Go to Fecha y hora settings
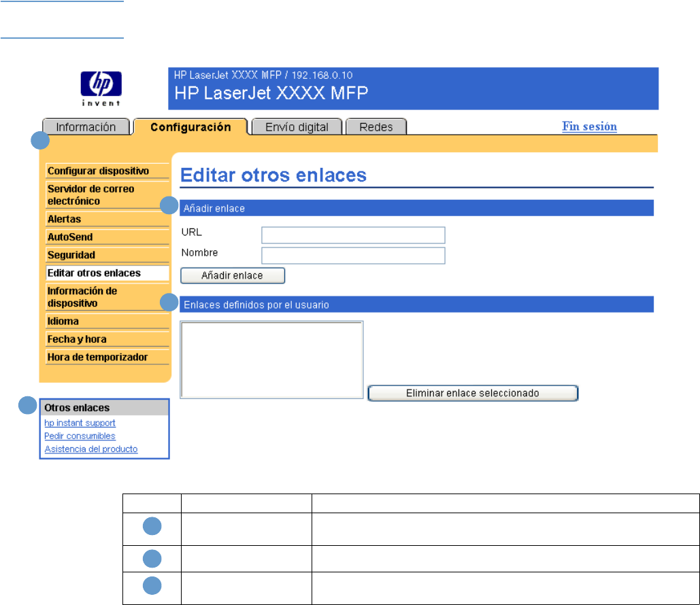 tap(107, 339)
